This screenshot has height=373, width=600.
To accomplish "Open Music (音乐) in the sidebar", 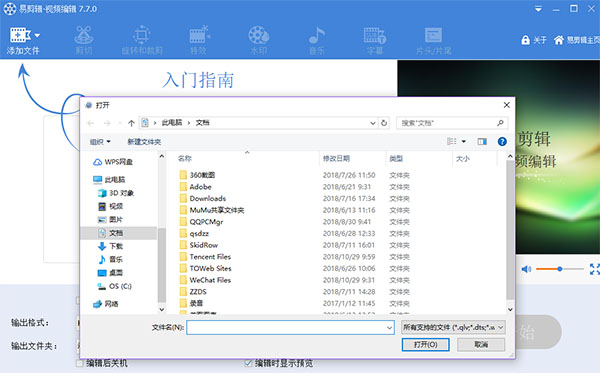I will (x=111, y=260).
